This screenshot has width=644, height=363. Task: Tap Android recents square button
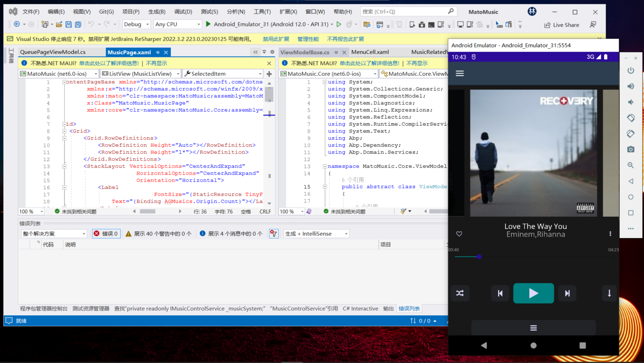coord(583,345)
